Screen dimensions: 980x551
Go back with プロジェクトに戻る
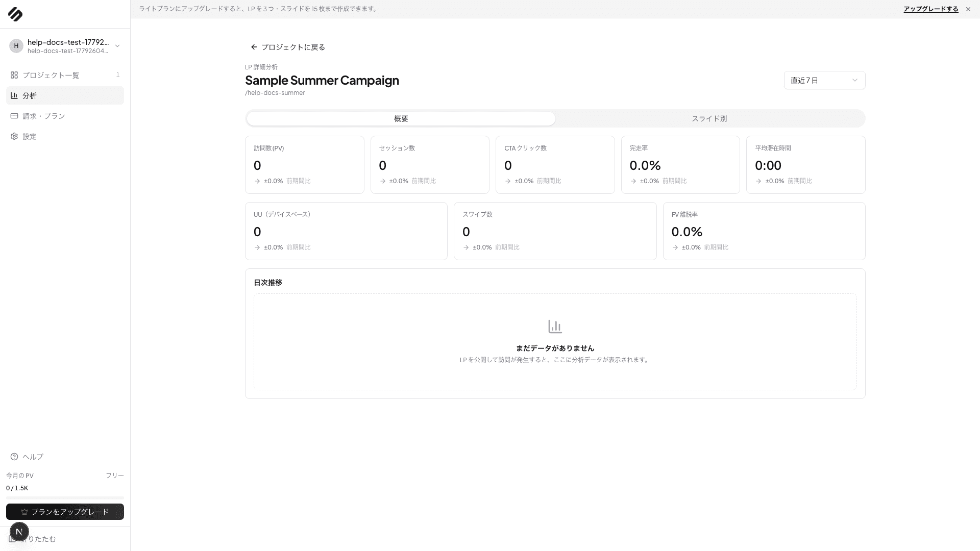288,47
